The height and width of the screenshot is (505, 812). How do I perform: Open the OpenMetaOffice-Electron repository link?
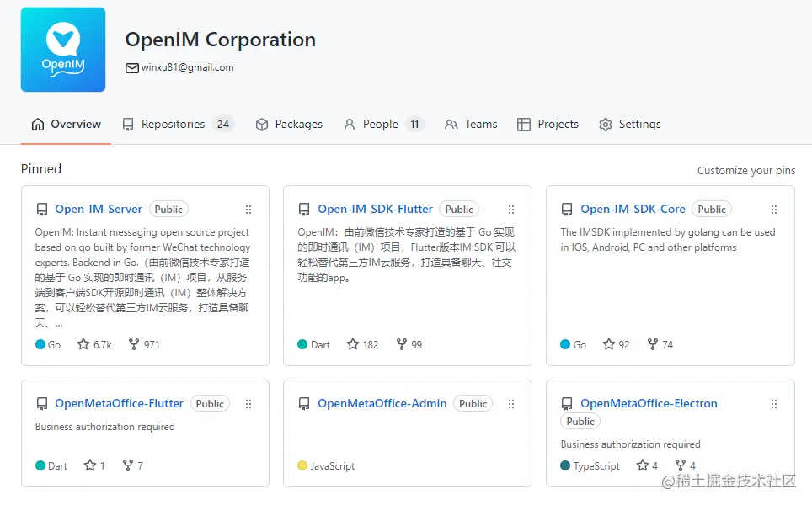click(x=649, y=404)
